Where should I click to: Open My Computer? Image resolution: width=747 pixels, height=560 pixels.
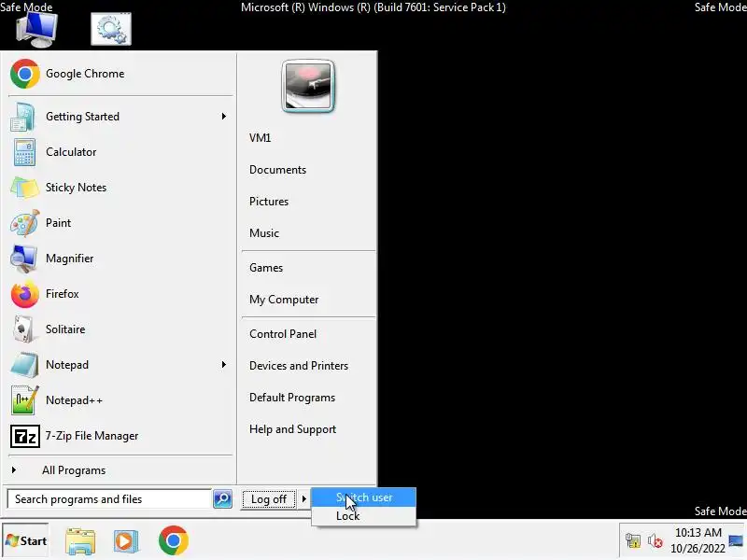click(x=284, y=300)
